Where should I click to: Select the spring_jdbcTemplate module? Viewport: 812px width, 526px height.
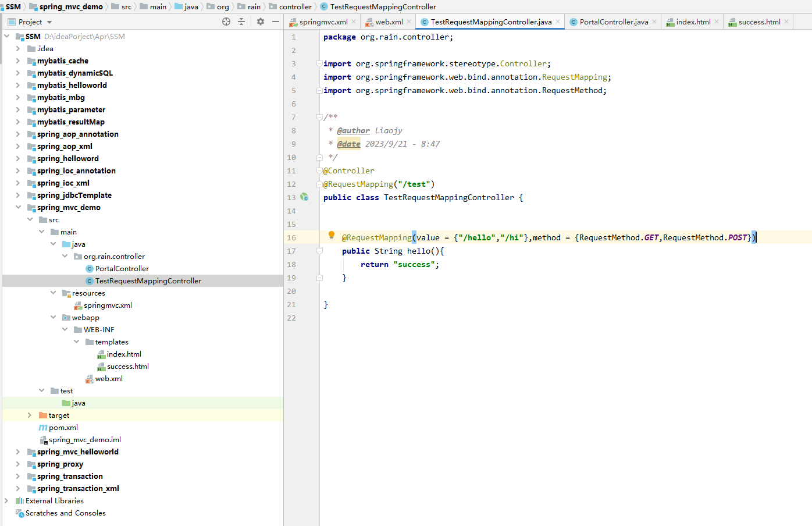pos(74,196)
